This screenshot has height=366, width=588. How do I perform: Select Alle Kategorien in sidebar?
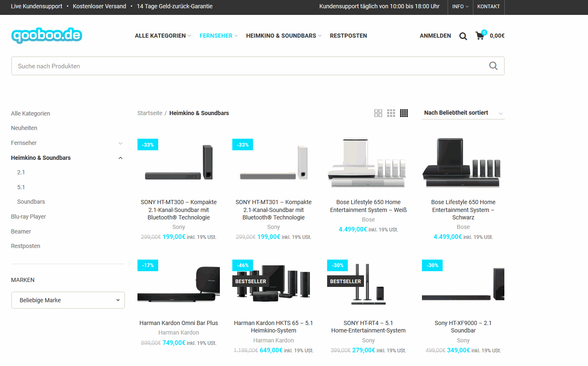[x=31, y=113]
